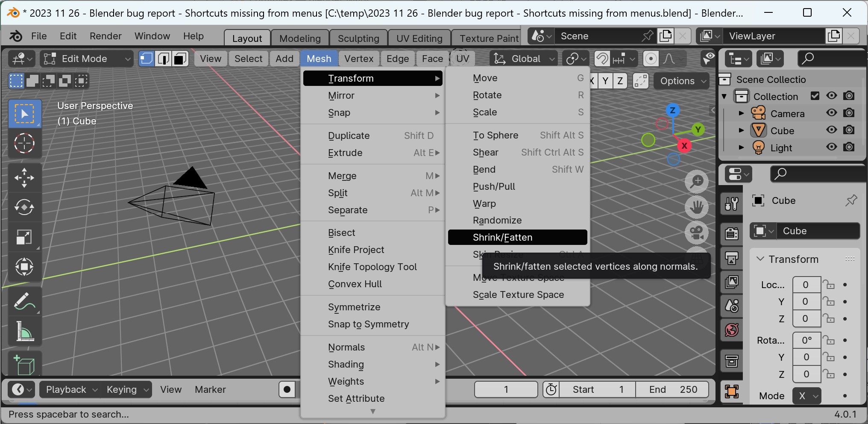Image resolution: width=868 pixels, height=424 pixels.
Task: Open the Edit Mode dropdown
Action: (85, 59)
